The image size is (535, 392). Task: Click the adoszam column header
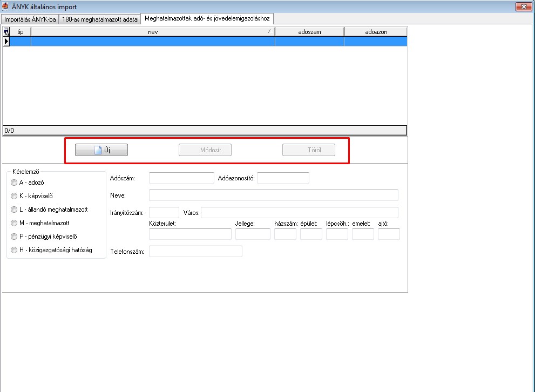pos(309,32)
